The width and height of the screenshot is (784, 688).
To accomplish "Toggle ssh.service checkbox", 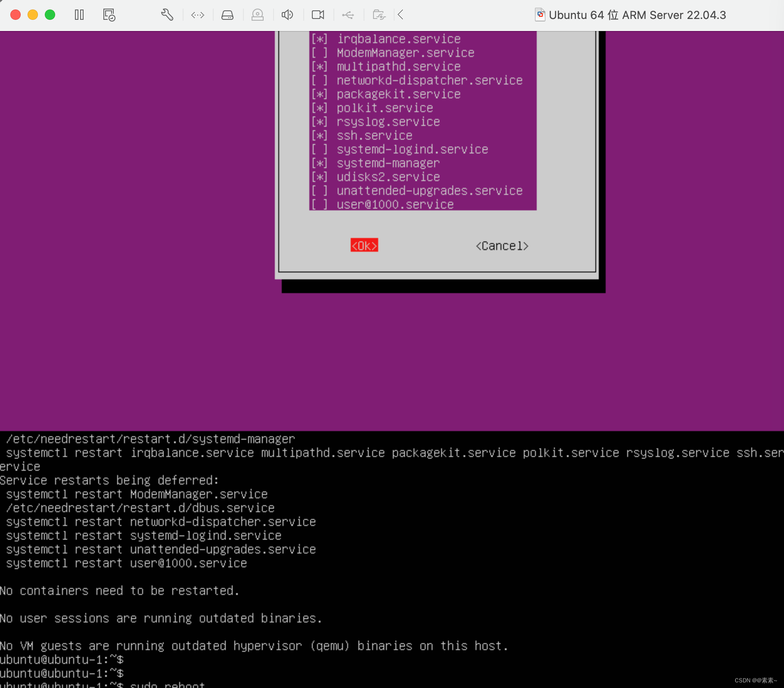I will (x=320, y=136).
